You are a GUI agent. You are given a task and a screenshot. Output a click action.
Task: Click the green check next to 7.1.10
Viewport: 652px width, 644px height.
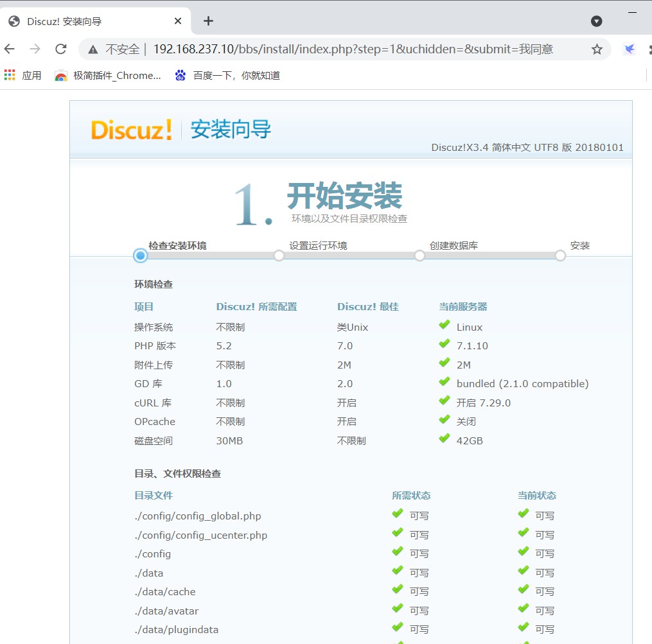[445, 344]
